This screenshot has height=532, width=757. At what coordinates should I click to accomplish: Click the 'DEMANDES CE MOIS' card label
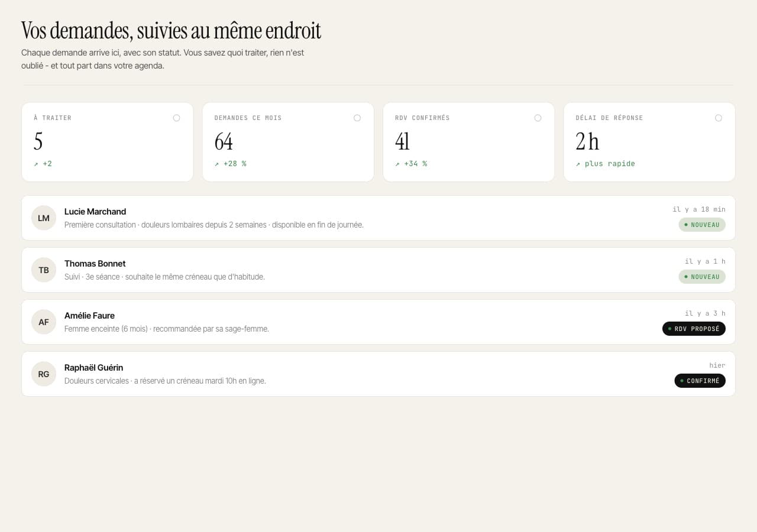tap(248, 118)
